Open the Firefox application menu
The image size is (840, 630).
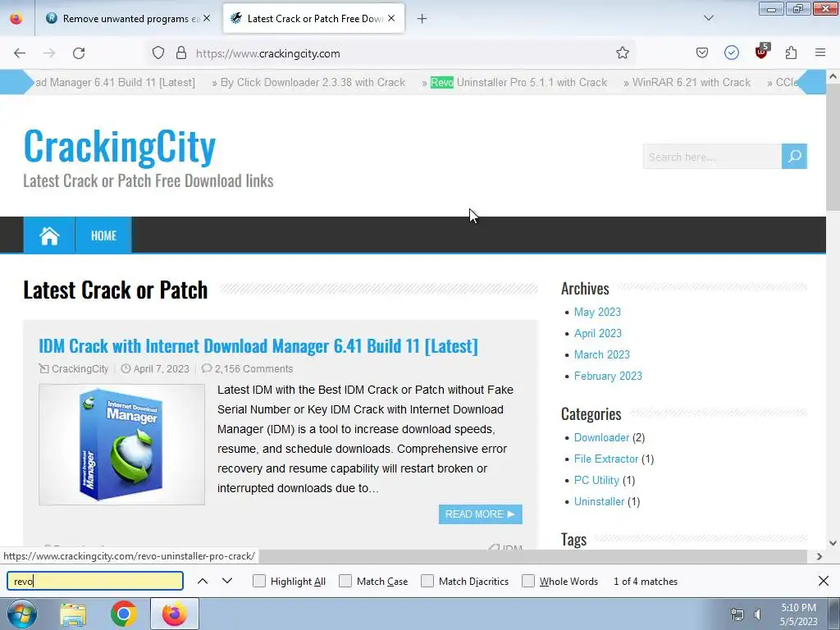pos(820,52)
